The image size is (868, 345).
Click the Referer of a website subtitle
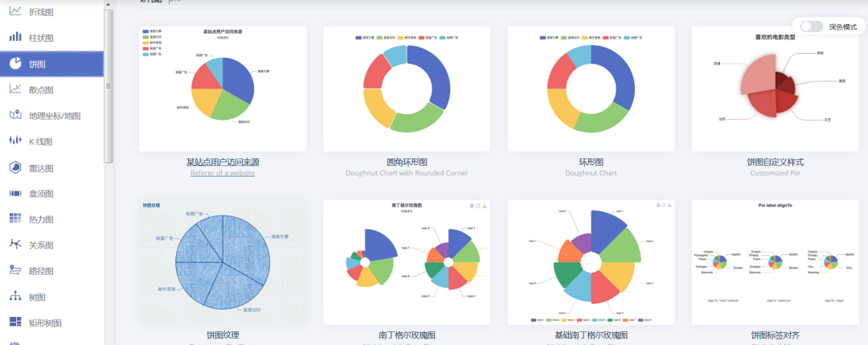223,173
